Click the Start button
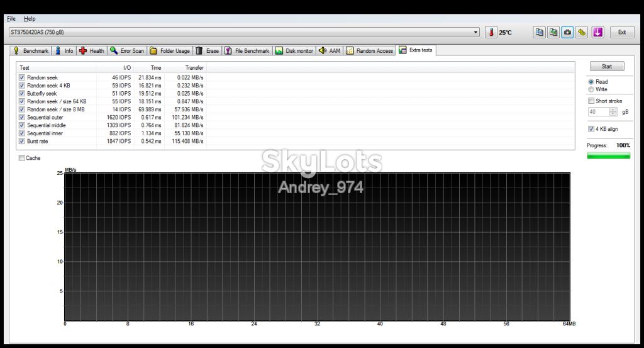 [x=607, y=66]
